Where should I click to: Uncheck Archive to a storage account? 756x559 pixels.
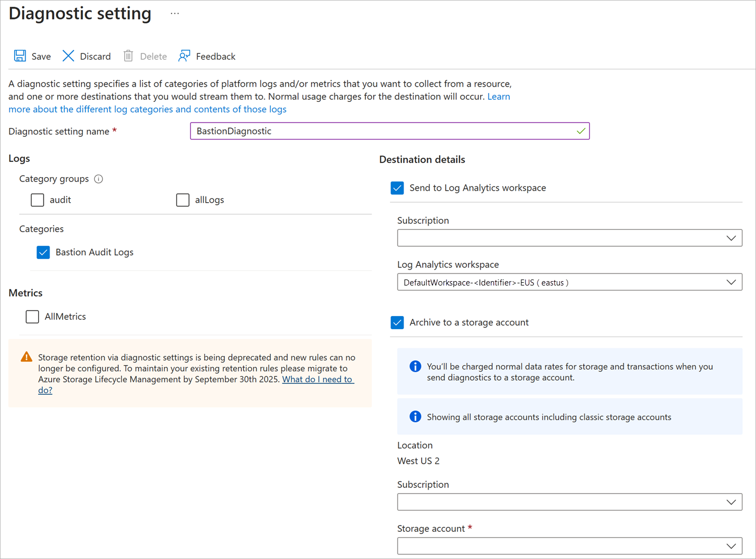(x=397, y=323)
